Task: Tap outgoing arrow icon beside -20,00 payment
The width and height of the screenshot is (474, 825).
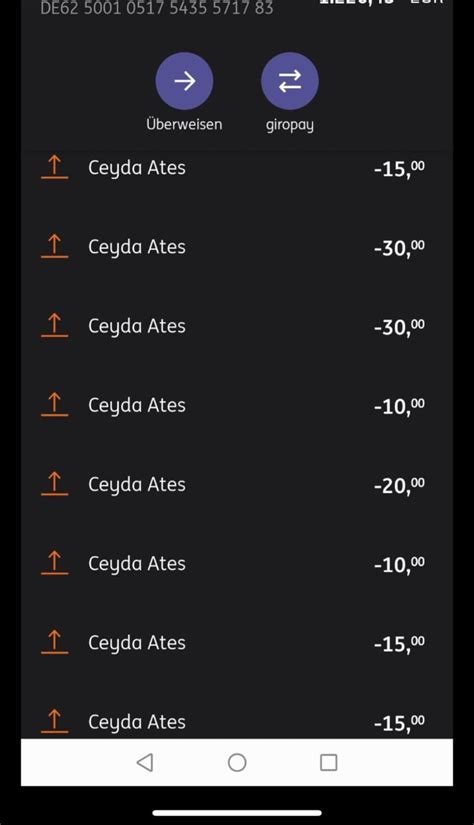Action: pyautogui.click(x=55, y=484)
